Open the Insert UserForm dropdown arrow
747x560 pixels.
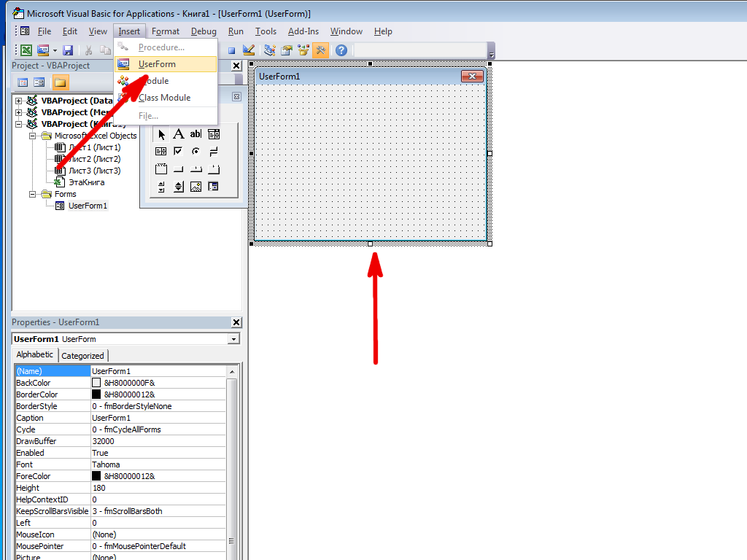(x=55, y=50)
